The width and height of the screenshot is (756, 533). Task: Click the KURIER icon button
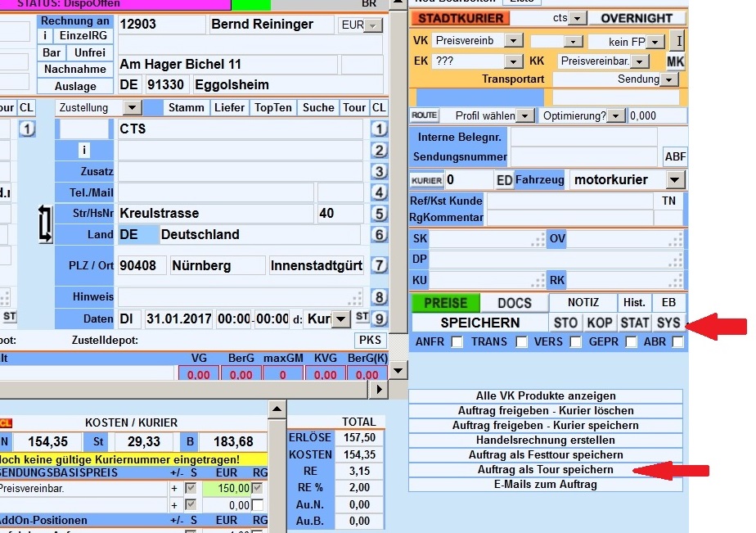coord(427,180)
